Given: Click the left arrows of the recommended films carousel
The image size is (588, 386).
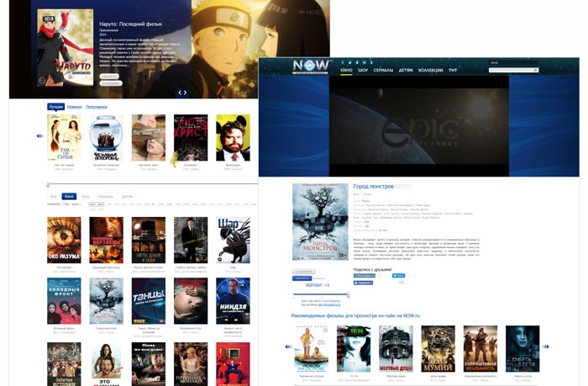Looking at the screenshot, I should [x=288, y=346].
